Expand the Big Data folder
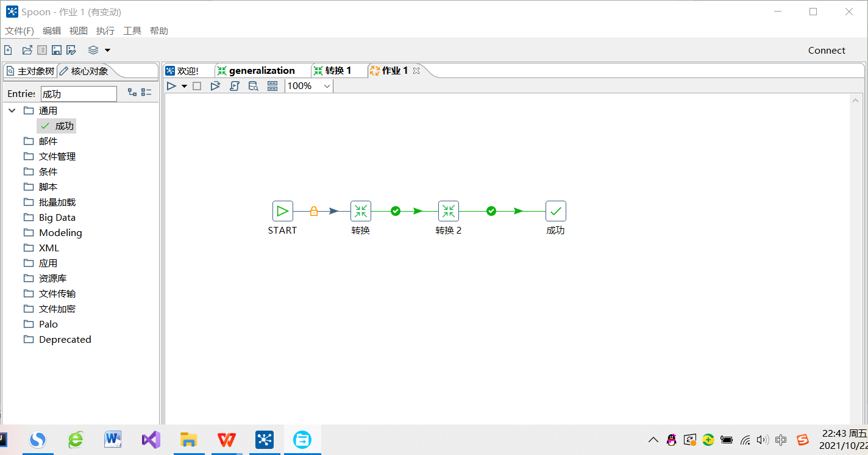 click(x=49, y=217)
